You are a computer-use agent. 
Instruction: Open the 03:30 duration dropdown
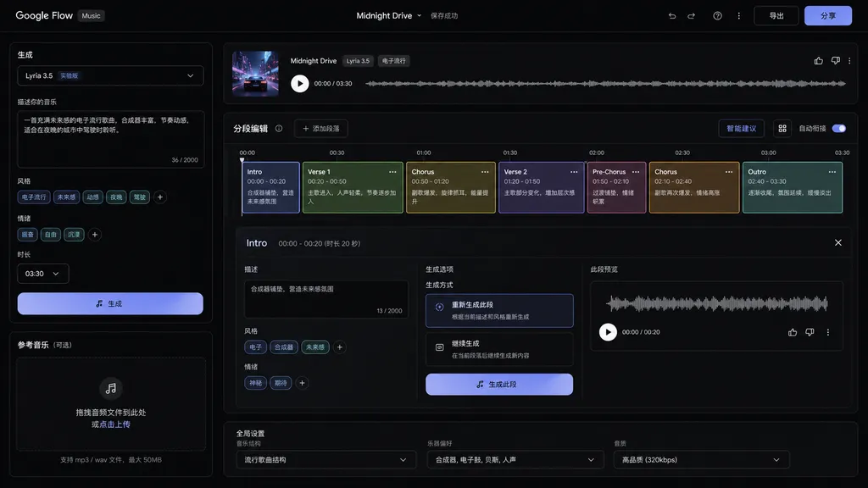tap(42, 274)
